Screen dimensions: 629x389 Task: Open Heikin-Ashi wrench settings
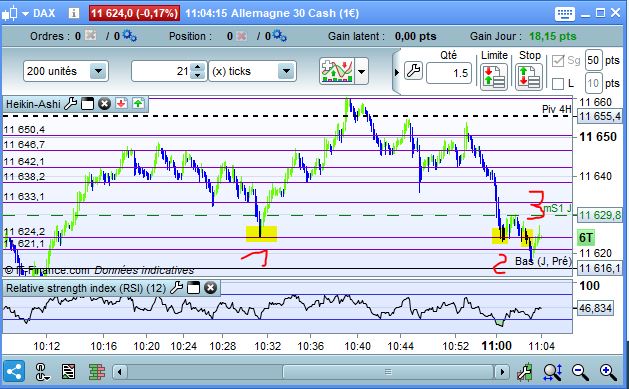point(70,103)
